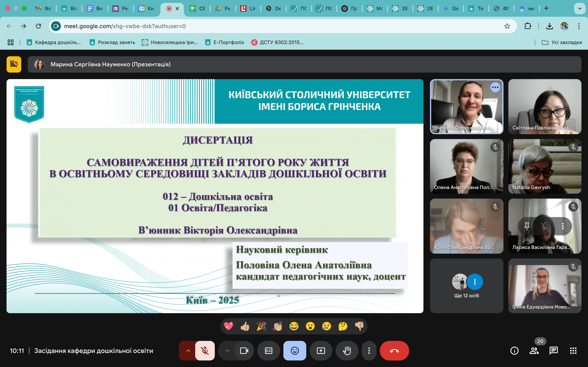Leave the call with the red button

(x=394, y=350)
